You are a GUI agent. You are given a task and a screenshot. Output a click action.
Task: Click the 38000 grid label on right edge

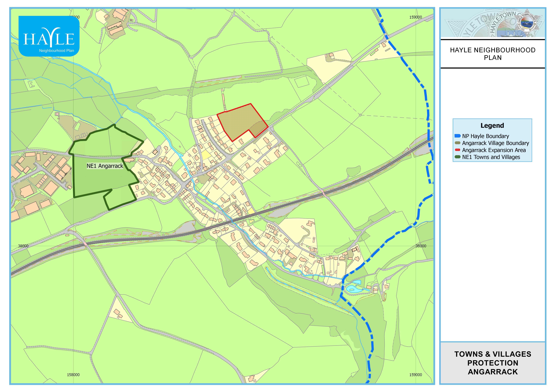[421, 246]
